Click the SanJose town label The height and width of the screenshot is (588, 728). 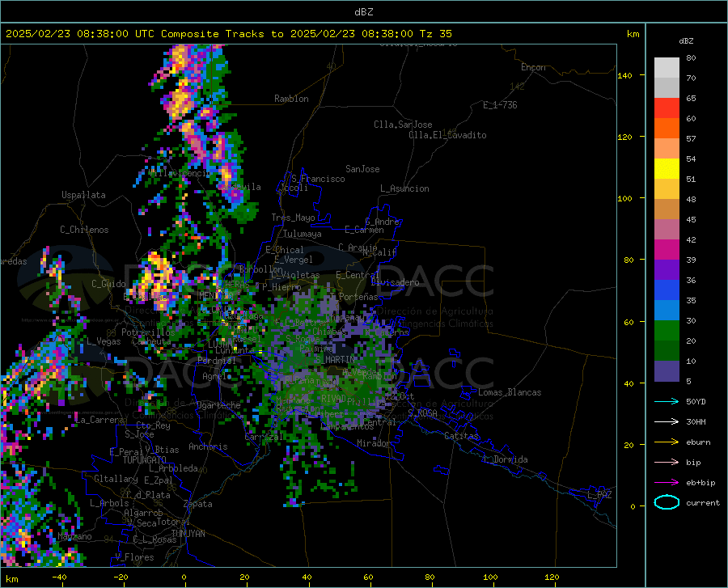362,169
